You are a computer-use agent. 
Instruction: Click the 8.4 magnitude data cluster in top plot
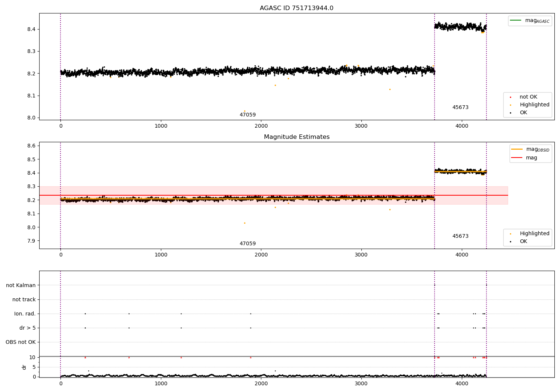click(x=460, y=27)
